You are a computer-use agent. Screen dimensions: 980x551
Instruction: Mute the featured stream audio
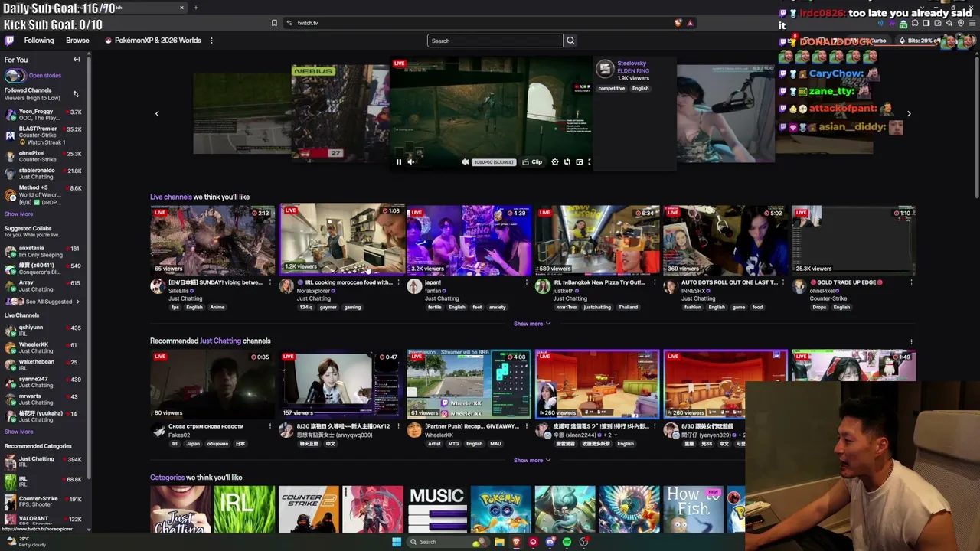pos(410,161)
